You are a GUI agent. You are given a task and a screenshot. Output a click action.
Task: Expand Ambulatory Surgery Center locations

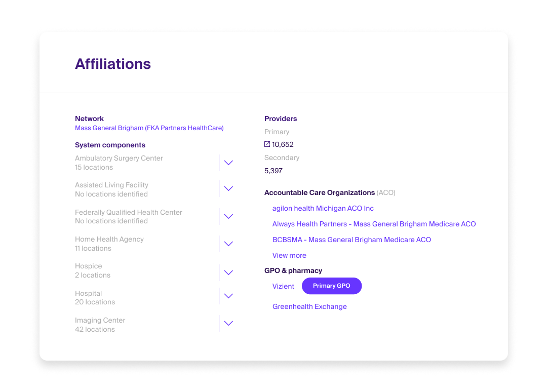click(x=228, y=163)
